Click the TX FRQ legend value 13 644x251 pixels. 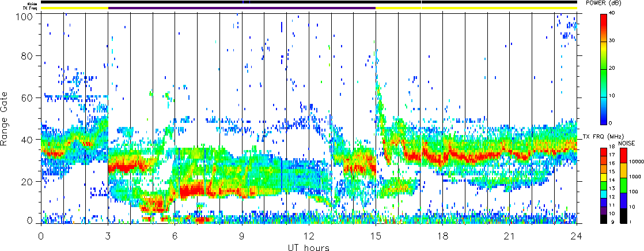tap(612, 189)
